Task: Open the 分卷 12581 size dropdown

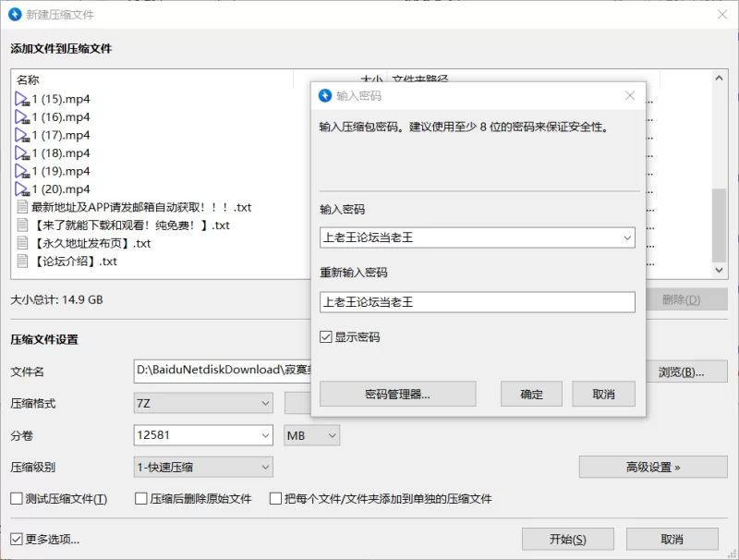Action: click(x=265, y=435)
